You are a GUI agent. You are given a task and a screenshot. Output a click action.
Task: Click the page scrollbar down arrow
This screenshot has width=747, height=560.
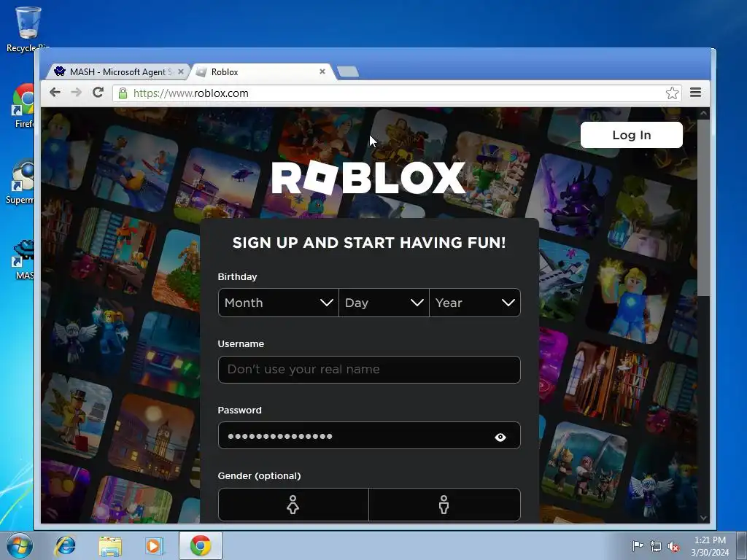(x=703, y=518)
